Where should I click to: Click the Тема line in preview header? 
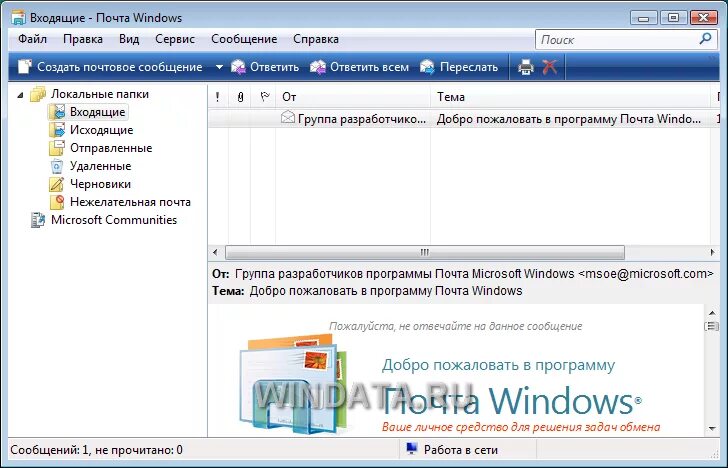(367, 291)
